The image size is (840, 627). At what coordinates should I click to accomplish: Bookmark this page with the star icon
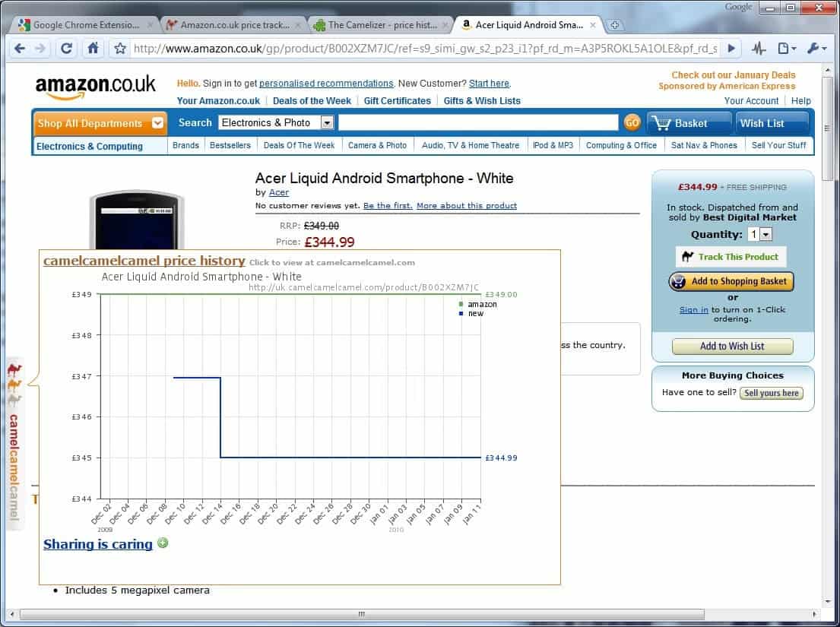click(x=120, y=49)
